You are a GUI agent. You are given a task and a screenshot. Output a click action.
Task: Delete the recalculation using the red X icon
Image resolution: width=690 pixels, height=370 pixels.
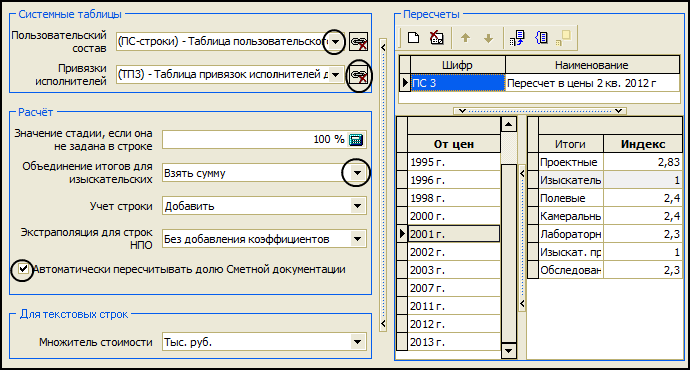tap(436, 38)
